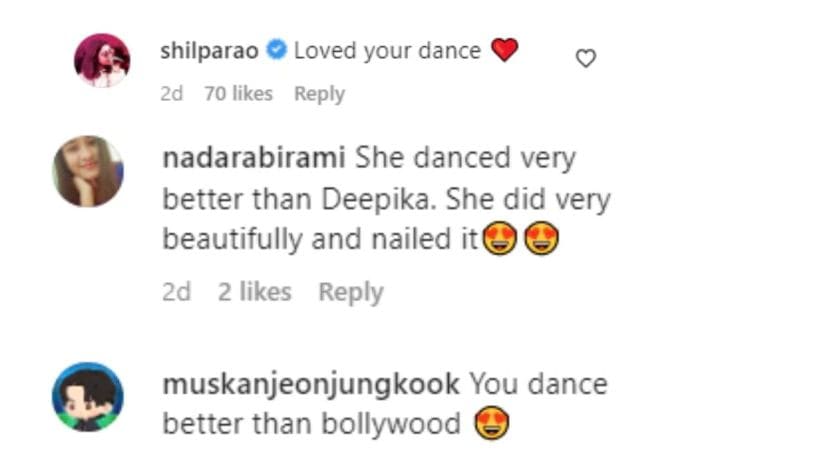Click the first heart-eyes emoji after "nailed it"
The image size is (830, 461).
(498, 240)
